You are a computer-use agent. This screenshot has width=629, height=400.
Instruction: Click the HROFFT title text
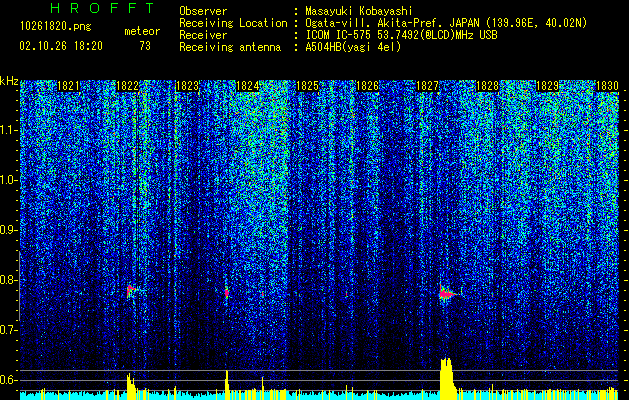102,8
